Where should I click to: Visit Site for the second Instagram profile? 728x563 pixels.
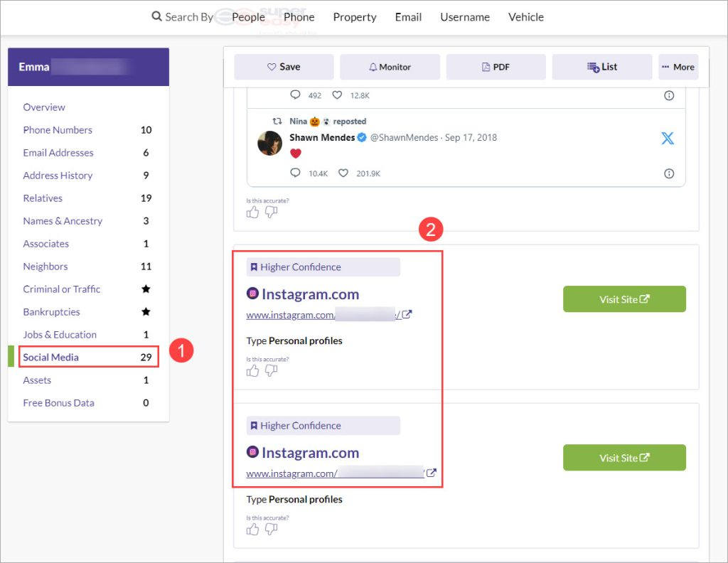point(624,458)
